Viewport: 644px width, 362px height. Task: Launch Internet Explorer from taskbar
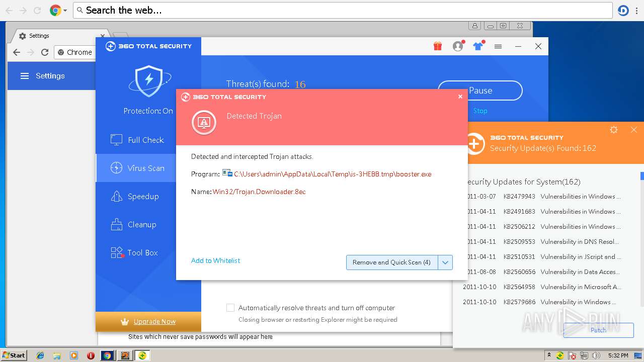point(40,355)
